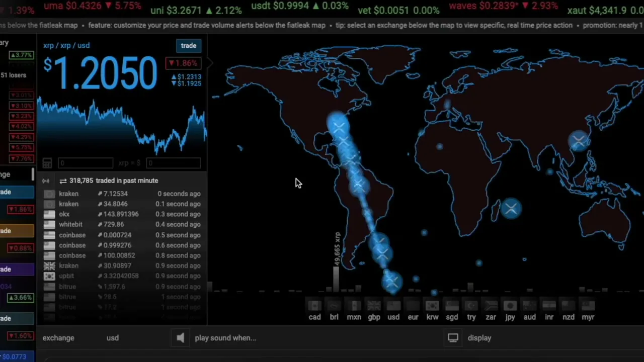Click the upbit 3.32042058 trade row
644x362 pixels.
(x=122, y=276)
